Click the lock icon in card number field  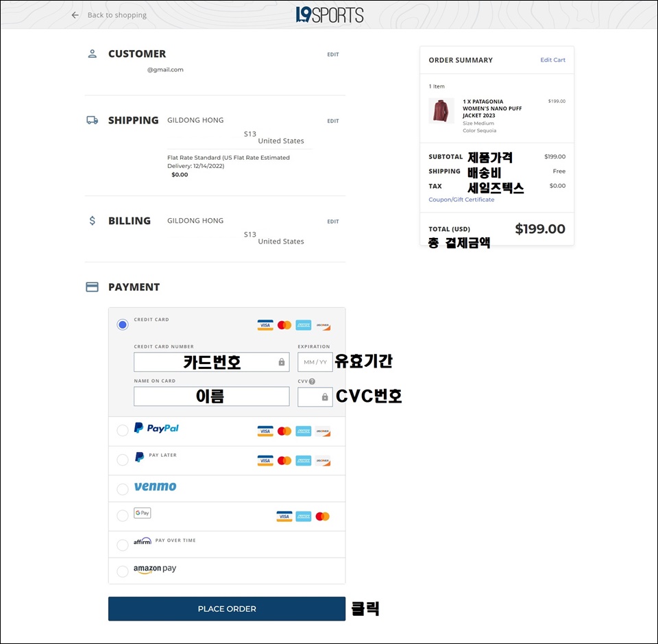tap(282, 362)
